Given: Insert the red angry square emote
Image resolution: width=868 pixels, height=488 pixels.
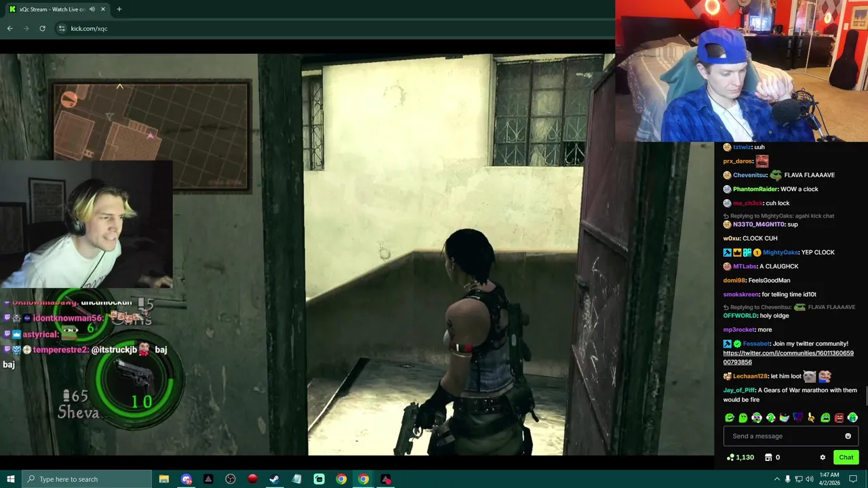Looking at the screenshot, I should 839,418.
